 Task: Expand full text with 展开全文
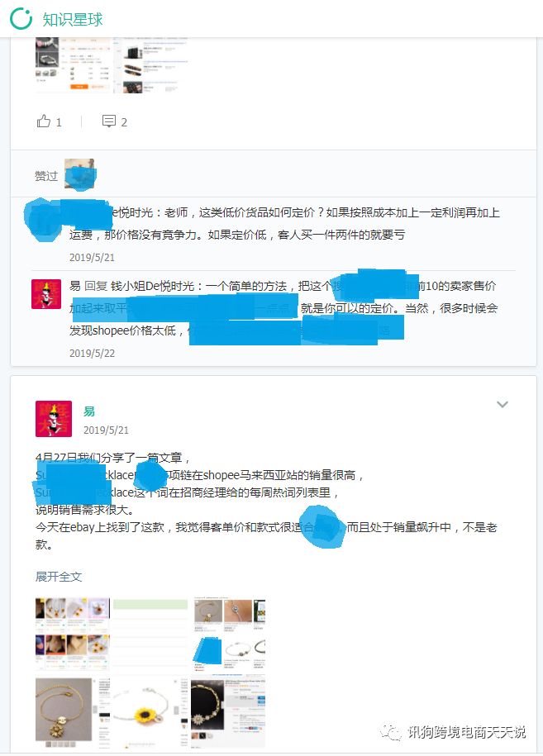click(59, 577)
